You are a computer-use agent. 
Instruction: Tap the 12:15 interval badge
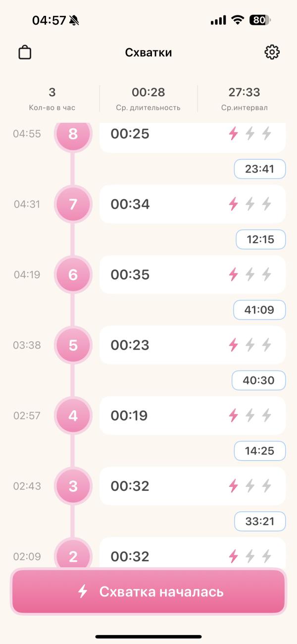pyautogui.click(x=260, y=240)
